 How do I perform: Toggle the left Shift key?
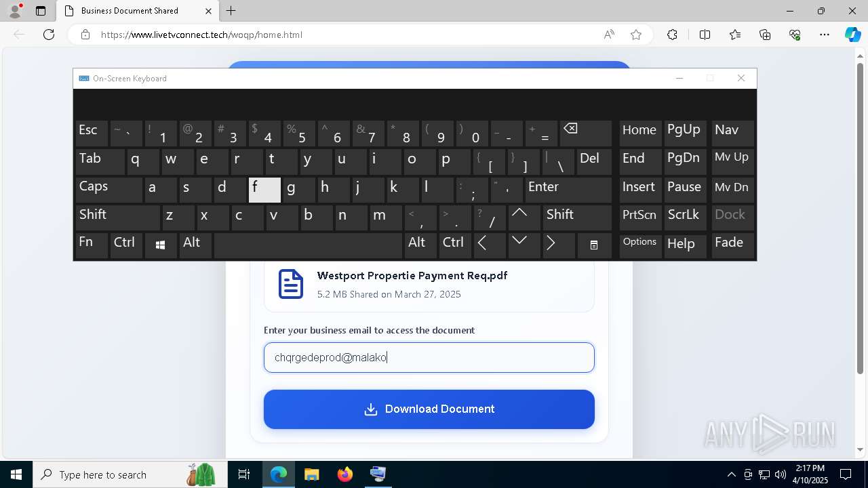117,217
